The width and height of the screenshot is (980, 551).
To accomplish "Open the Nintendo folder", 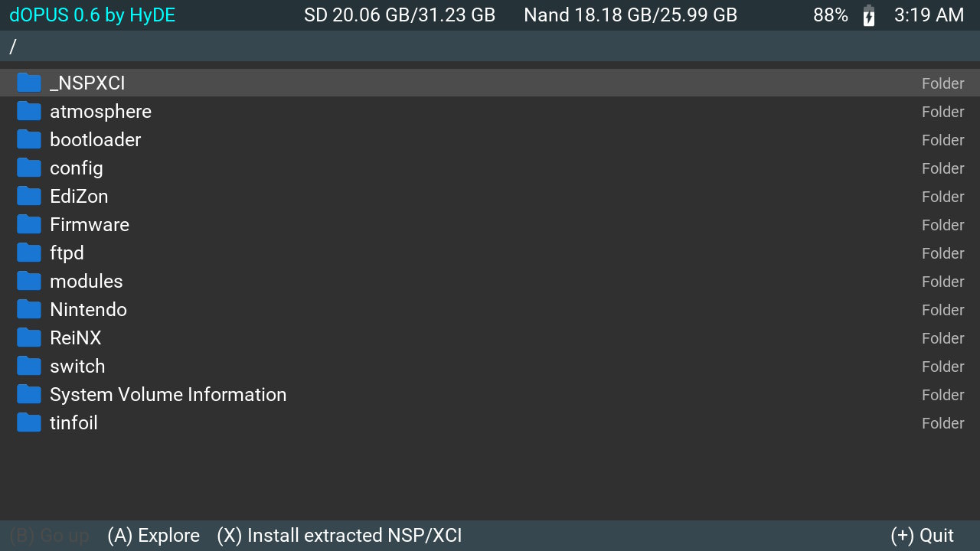I will pyautogui.click(x=88, y=309).
